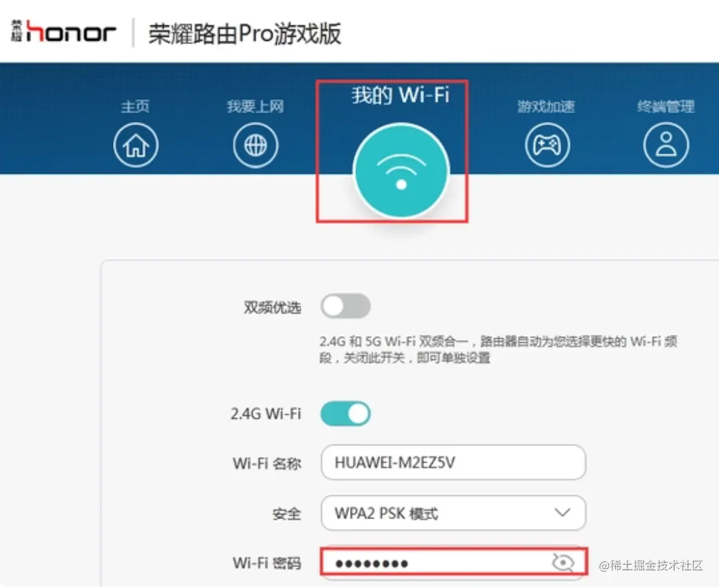Go to the 游戏加速 tab label
The image size is (719, 588).
click(x=546, y=106)
